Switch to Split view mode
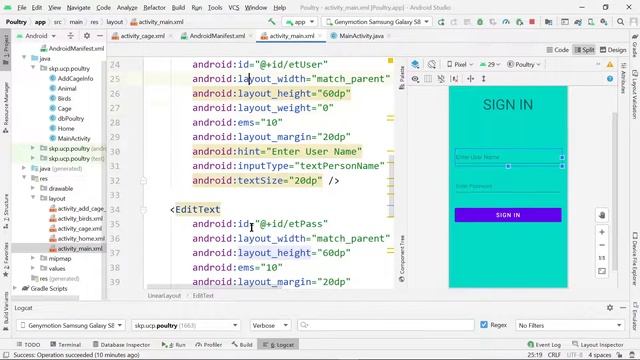 coord(584,50)
